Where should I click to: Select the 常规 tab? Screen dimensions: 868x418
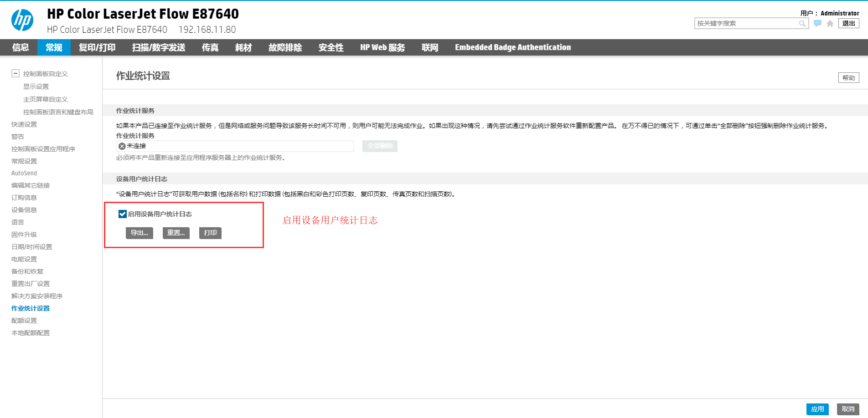(x=54, y=47)
